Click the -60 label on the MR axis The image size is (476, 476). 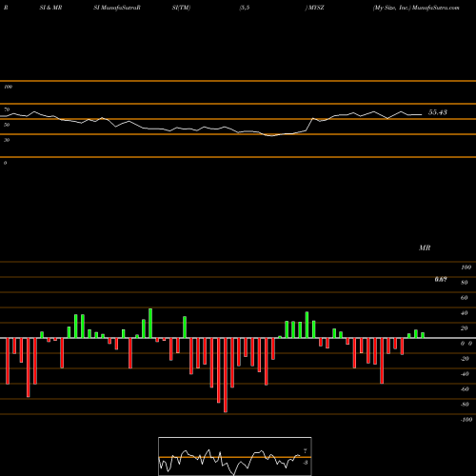pyautogui.click(x=465, y=389)
